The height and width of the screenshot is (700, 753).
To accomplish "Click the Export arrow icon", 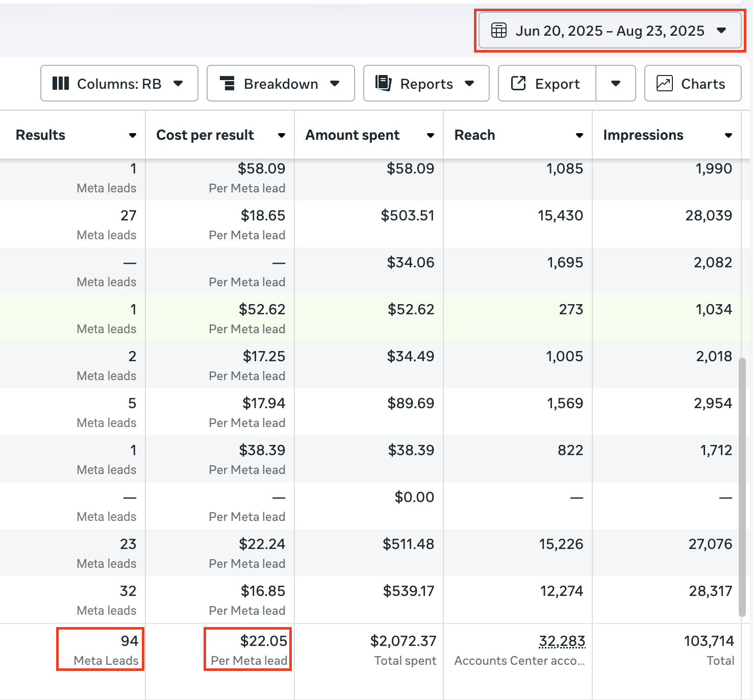I will coord(518,83).
